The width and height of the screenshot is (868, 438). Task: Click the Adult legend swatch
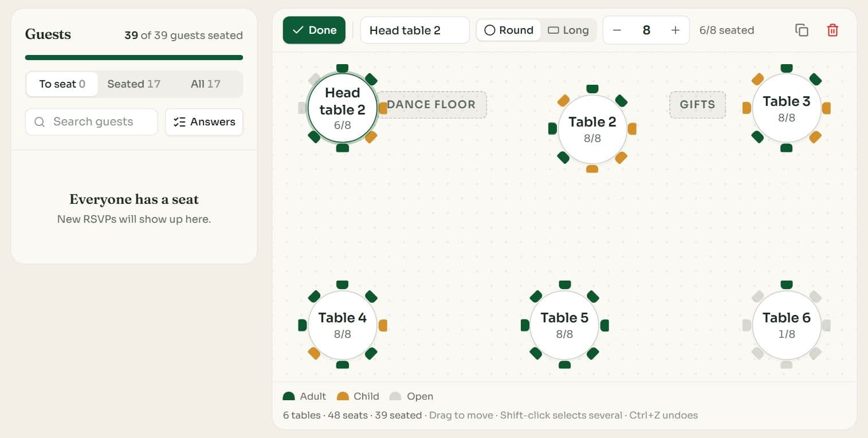pos(289,396)
